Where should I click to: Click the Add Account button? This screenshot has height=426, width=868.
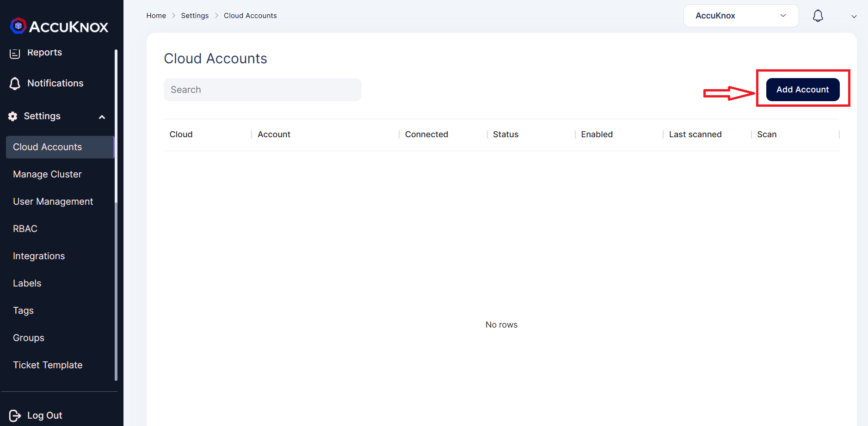pyautogui.click(x=802, y=90)
